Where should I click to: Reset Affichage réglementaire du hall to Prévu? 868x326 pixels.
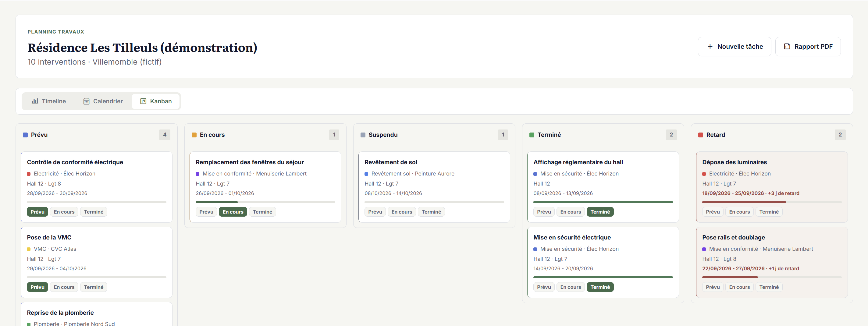pos(544,212)
